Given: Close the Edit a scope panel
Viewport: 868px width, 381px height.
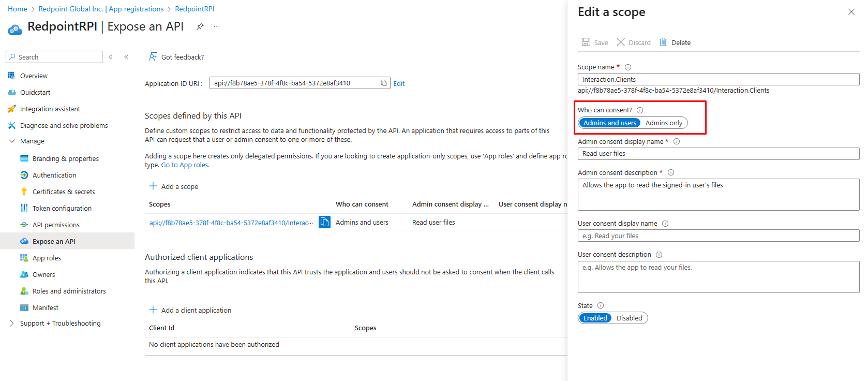Looking at the screenshot, I should click(851, 12).
